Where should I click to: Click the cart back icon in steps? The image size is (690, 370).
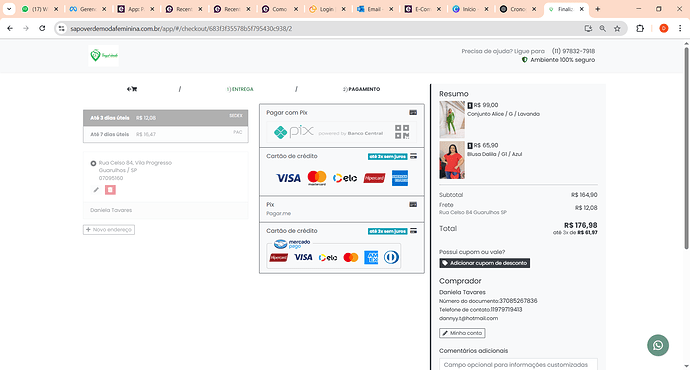click(132, 89)
